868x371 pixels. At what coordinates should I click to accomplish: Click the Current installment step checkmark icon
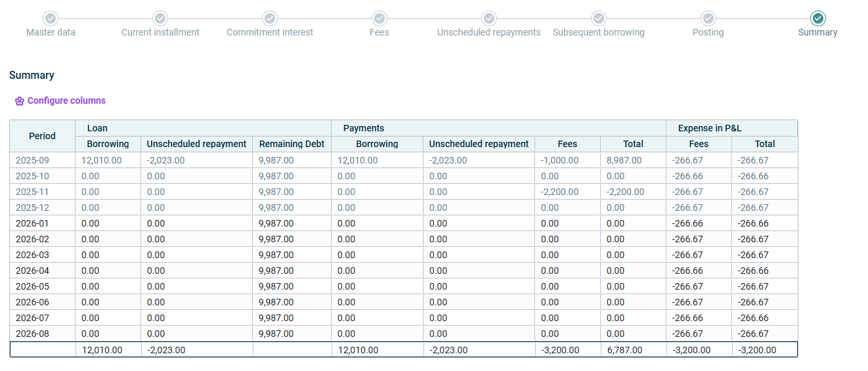(x=160, y=18)
